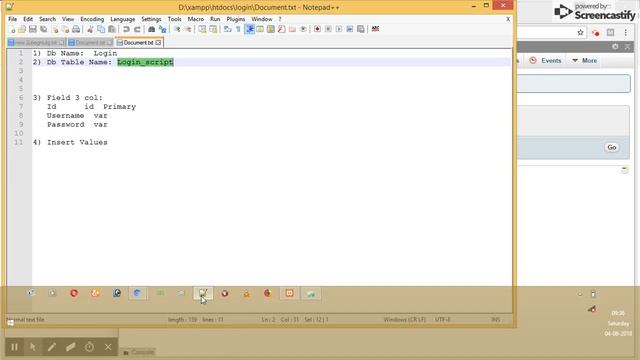The height and width of the screenshot is (360, 640).
Task: Start macro recording with red dot icon
Action: click(317, 29)
